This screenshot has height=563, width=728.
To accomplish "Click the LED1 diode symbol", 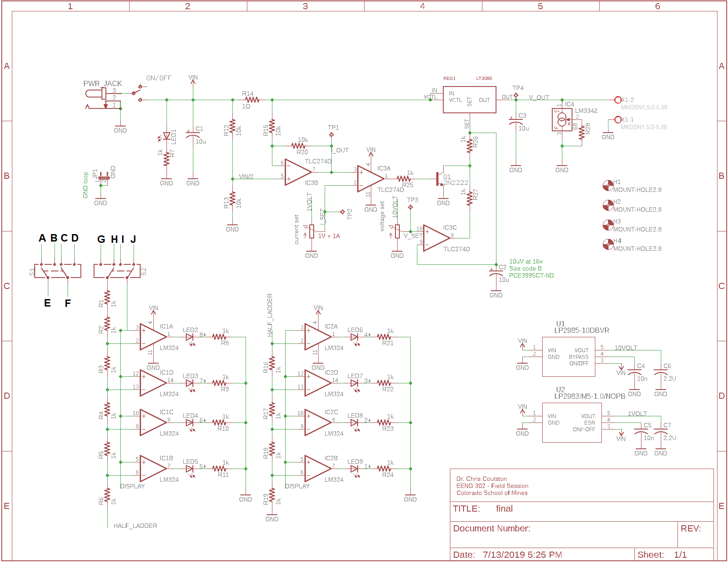I will click(166, 137).
